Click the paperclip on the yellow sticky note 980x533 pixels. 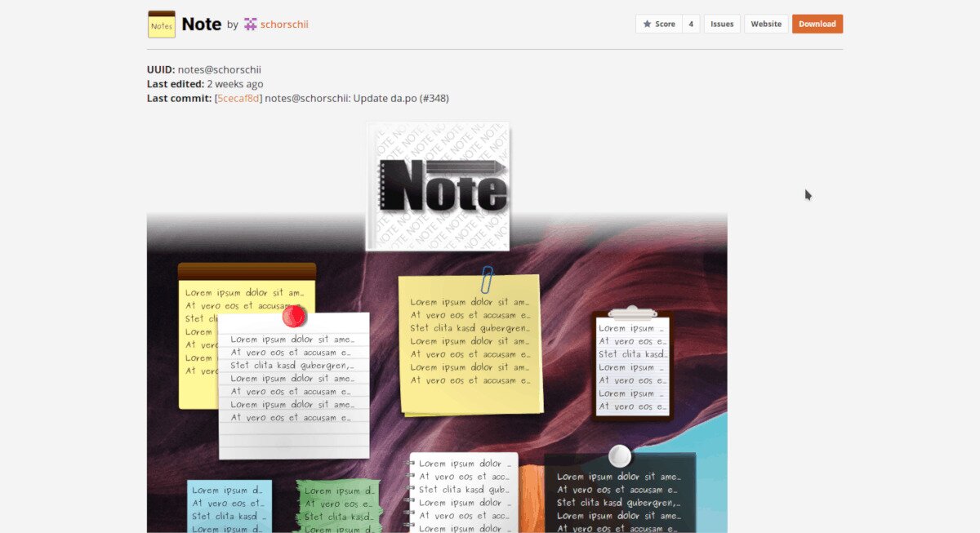coord(488,278)
